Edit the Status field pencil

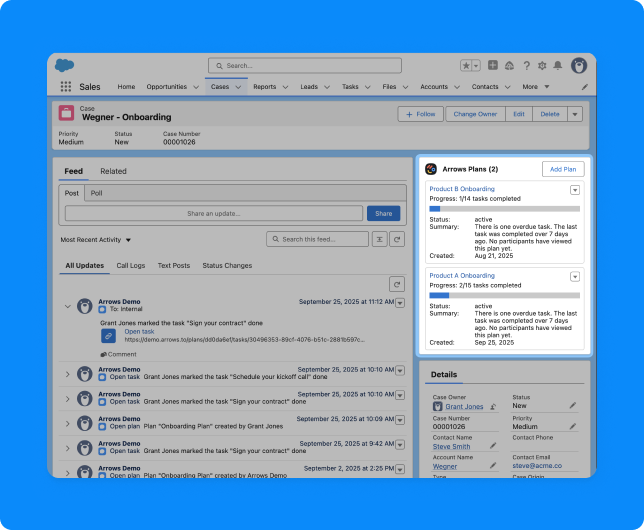pos(573,406)
